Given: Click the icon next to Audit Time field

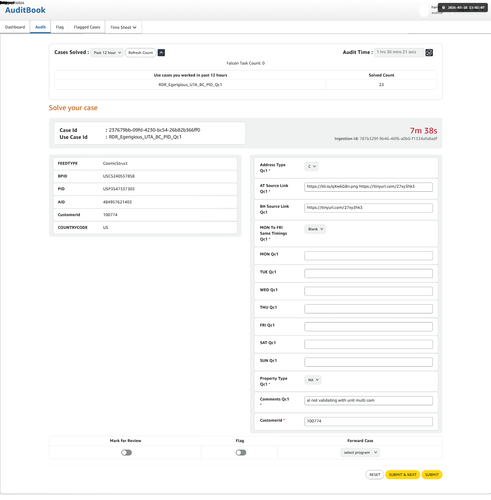Looking at the screenshot, I should (429, 52).
